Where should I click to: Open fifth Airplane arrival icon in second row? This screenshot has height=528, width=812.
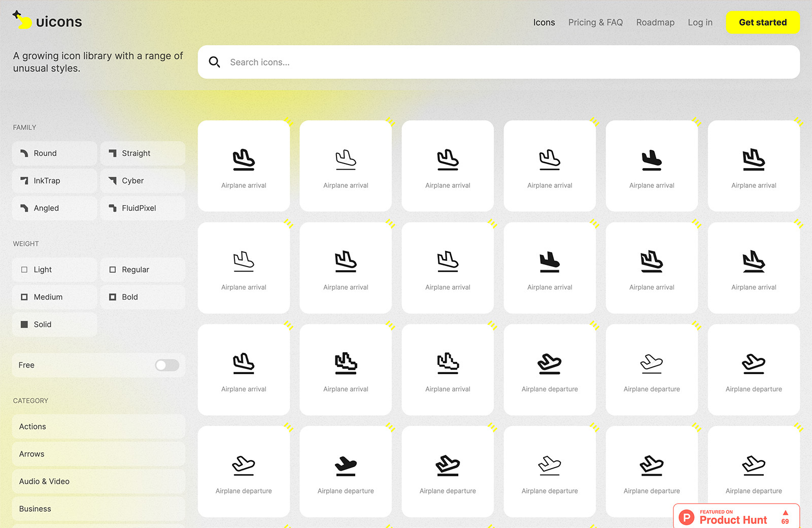652,268
